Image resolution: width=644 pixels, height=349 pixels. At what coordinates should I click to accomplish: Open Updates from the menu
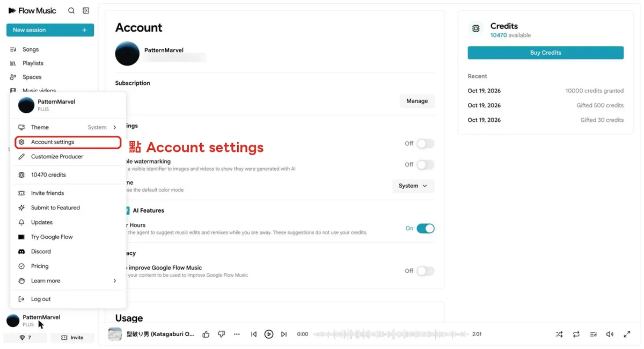[68, 222]
